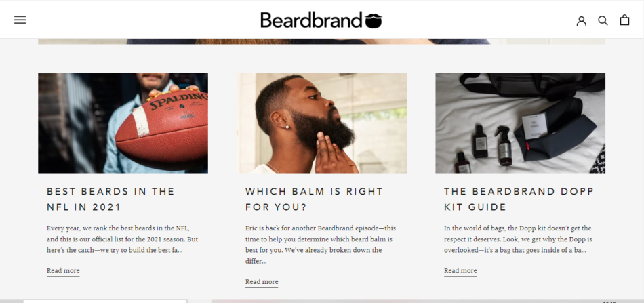
Task: Click the Beardbrand wordmark text
Action: click(x=311, y=20)
